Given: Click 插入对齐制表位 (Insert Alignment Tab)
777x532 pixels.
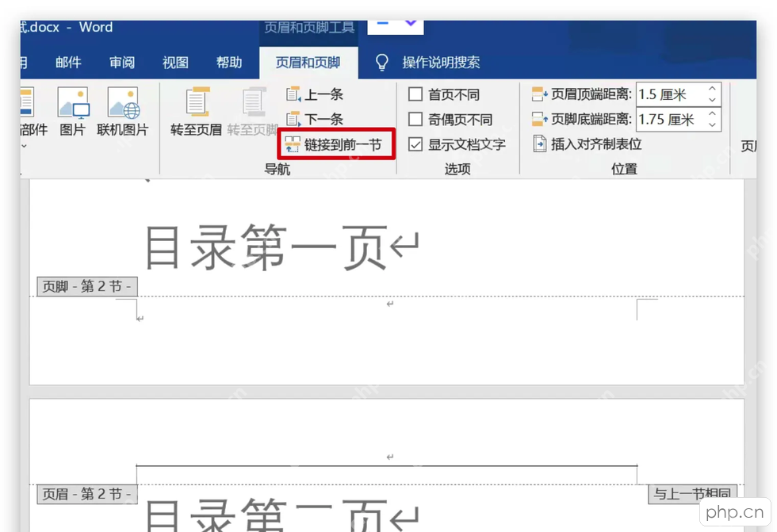Looking at the screenshot, I should 588,144.
